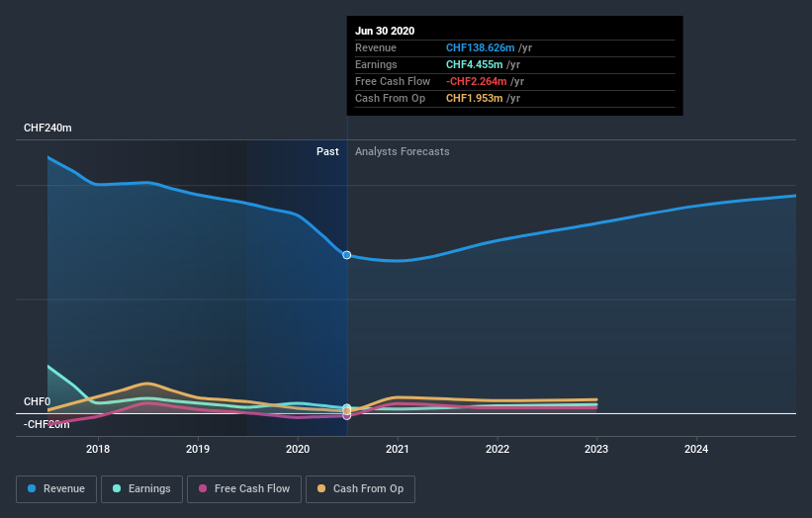Click the Free Cash Flow label in tooltip
812x518 pixels.
[393, 81]
